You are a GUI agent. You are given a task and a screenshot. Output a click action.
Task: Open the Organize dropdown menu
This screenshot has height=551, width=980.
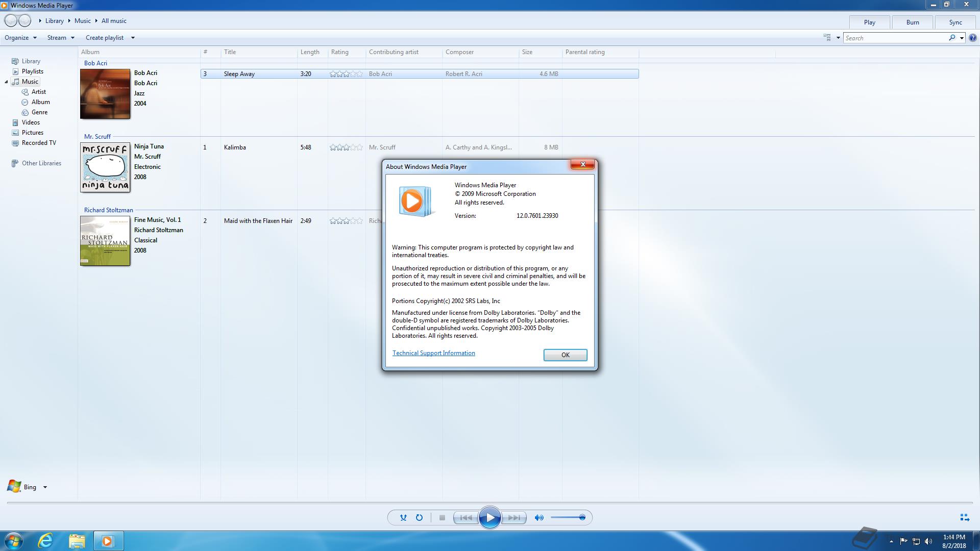click(20, 38)
